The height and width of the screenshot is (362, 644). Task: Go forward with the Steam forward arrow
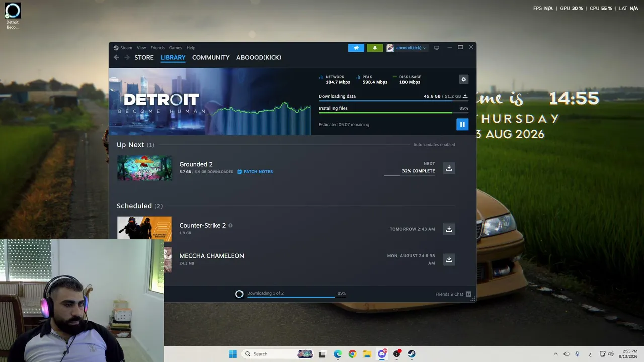127,57
